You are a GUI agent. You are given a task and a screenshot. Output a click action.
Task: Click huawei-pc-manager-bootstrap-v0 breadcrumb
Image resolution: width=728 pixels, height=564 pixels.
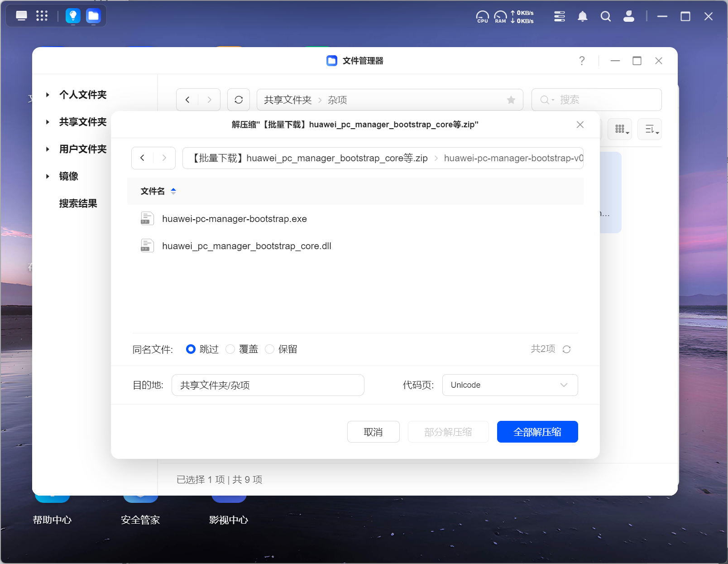click(x=513, y=158)
